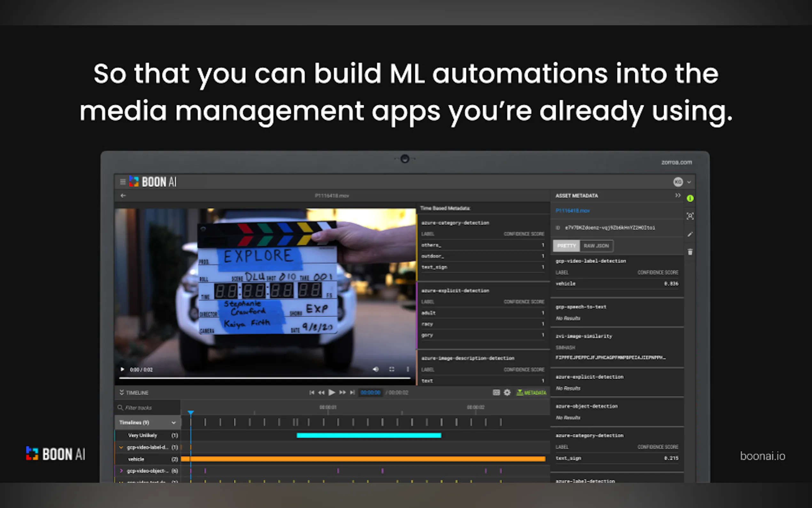Open the hamburger menu beside Boon AI logo
The image size is (812, 508).
point(122,182)
